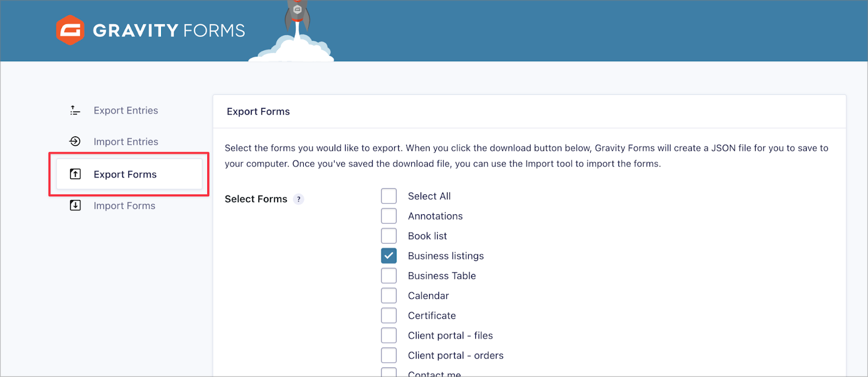Image resolution: width=868 pixels, height=377 pixels.
Task: Click the Client portal - orders label
Action: coord(456,356)
